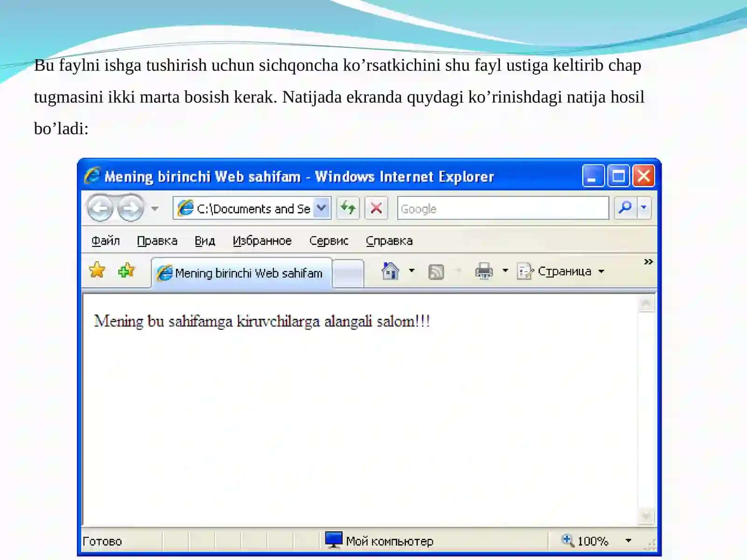Click the Home page icon

[390, 271]
